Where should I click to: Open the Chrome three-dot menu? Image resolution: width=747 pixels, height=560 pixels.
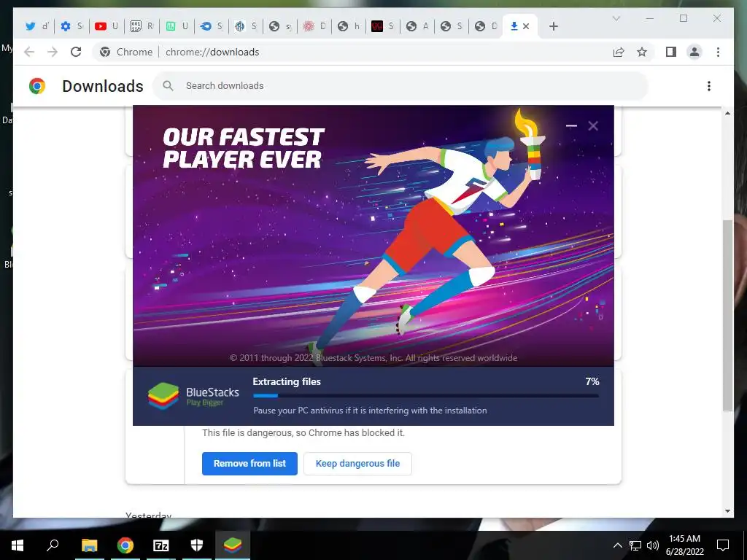[718, 52]
